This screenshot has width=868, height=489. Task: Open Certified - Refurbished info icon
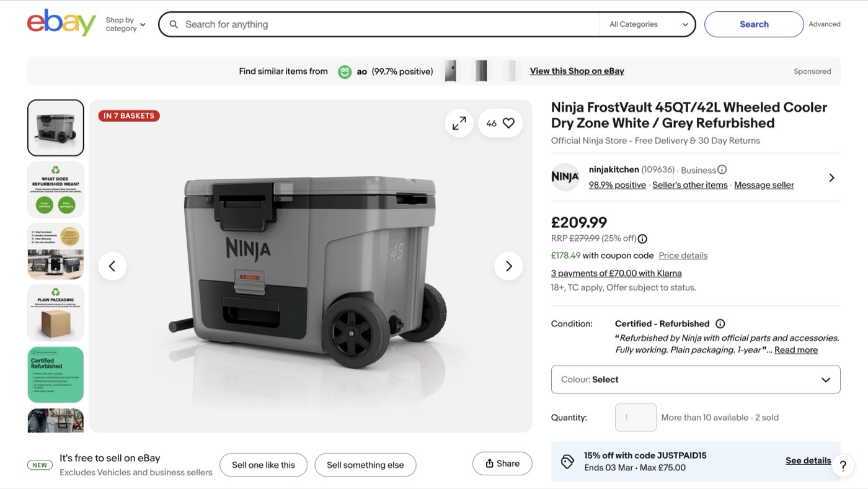(720, 324)
